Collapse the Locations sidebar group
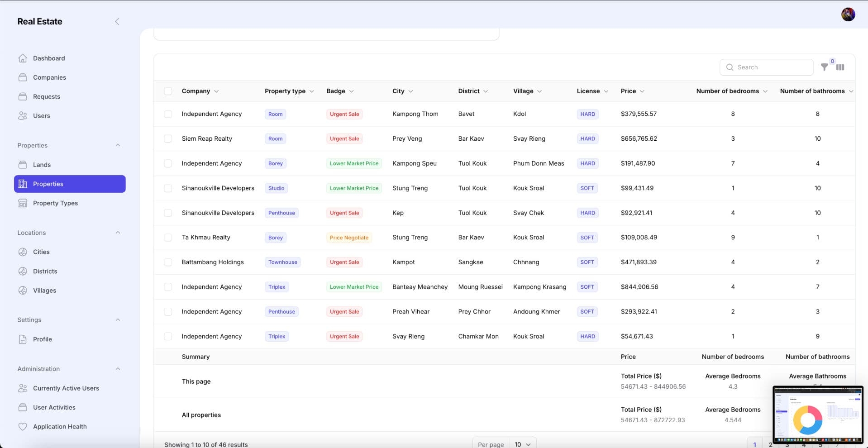The height and width of the screenshot is (448, 868). 118,233
